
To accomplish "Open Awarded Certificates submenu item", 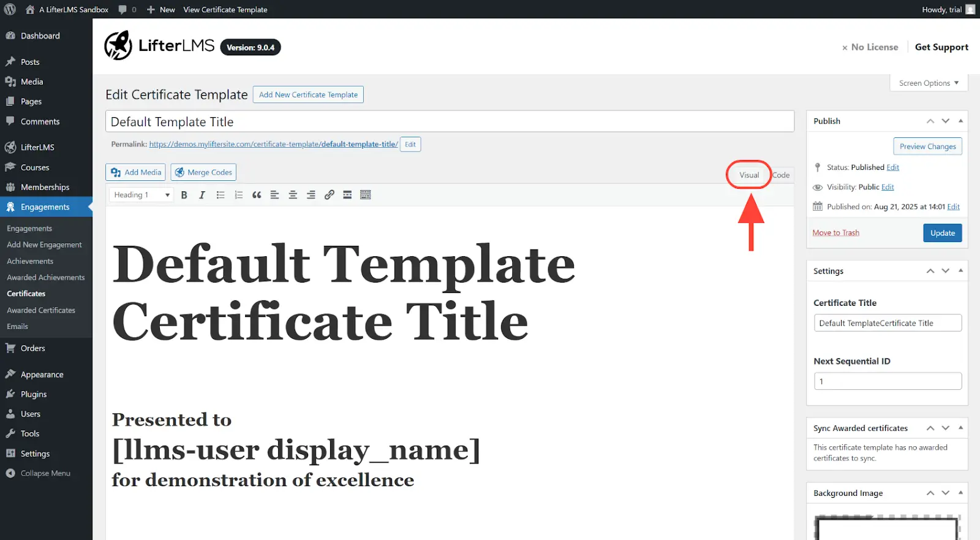I will tap(41, 310).
